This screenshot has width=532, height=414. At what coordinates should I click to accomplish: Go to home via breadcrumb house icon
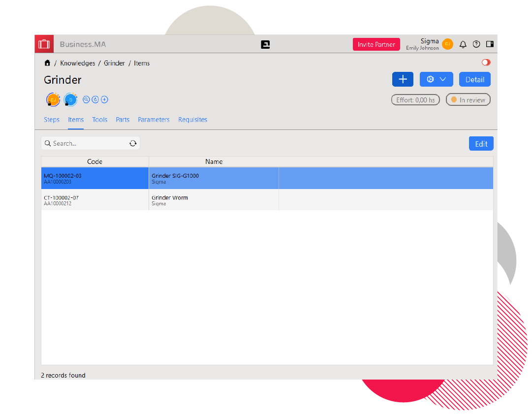47,63
